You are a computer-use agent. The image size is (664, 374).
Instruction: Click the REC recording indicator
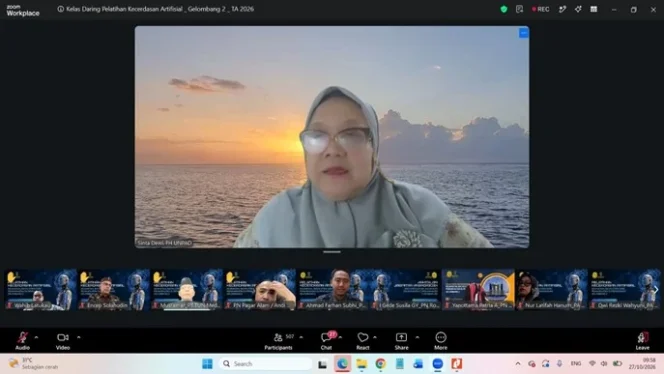click(x=541, y=9)
